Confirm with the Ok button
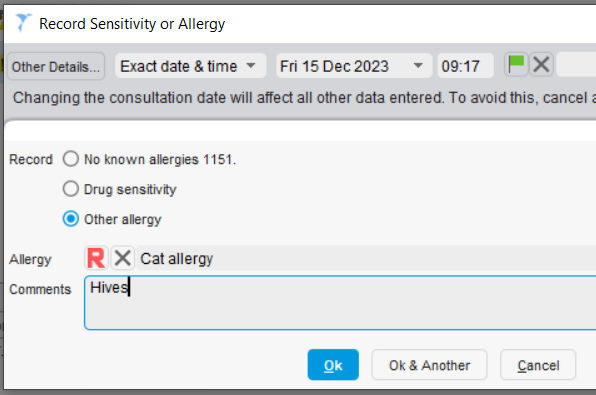This screenshot has width=596, height=395. coord(333,365)
